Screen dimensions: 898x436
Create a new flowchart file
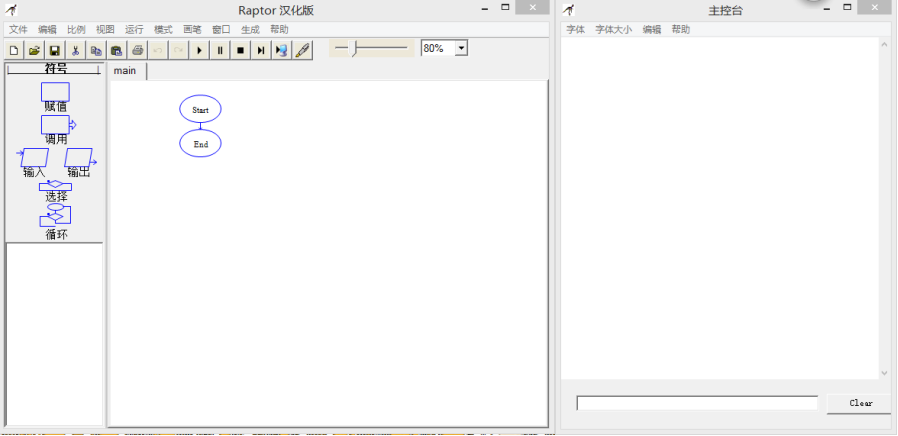click(x=14, y=50)
